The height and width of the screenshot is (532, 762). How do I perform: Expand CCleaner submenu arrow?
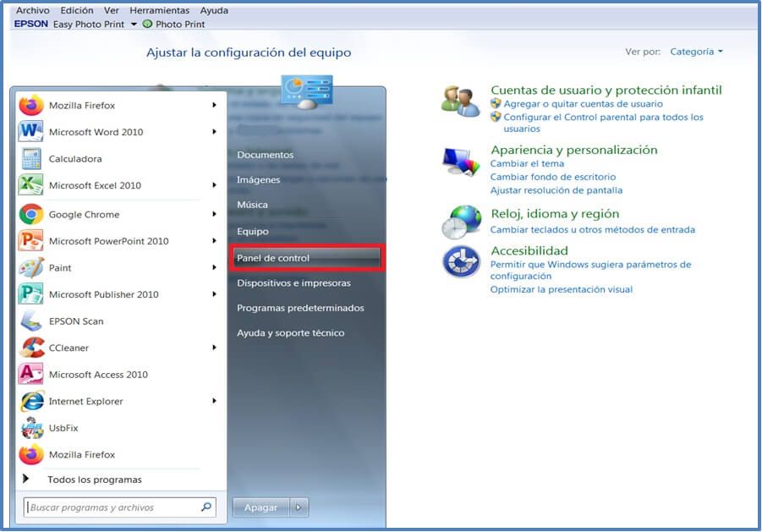(214, 348)
